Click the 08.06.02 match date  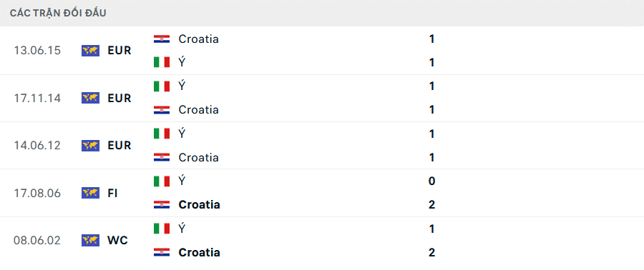(x=37, y=241)
